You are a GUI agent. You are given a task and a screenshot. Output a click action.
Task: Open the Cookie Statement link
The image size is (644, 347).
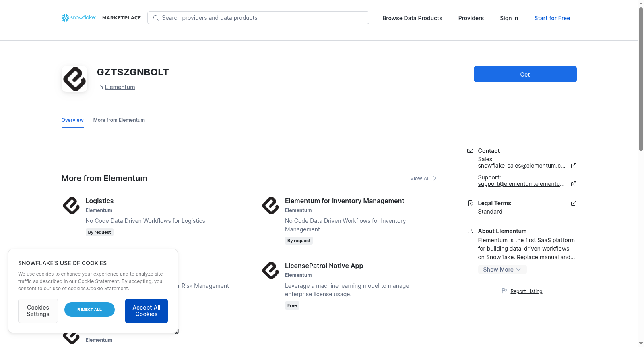click(108, 289)
